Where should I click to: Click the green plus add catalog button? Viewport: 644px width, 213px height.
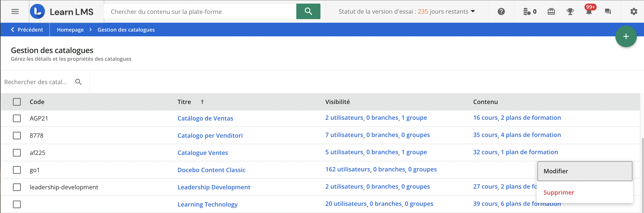tap(626, 37)
